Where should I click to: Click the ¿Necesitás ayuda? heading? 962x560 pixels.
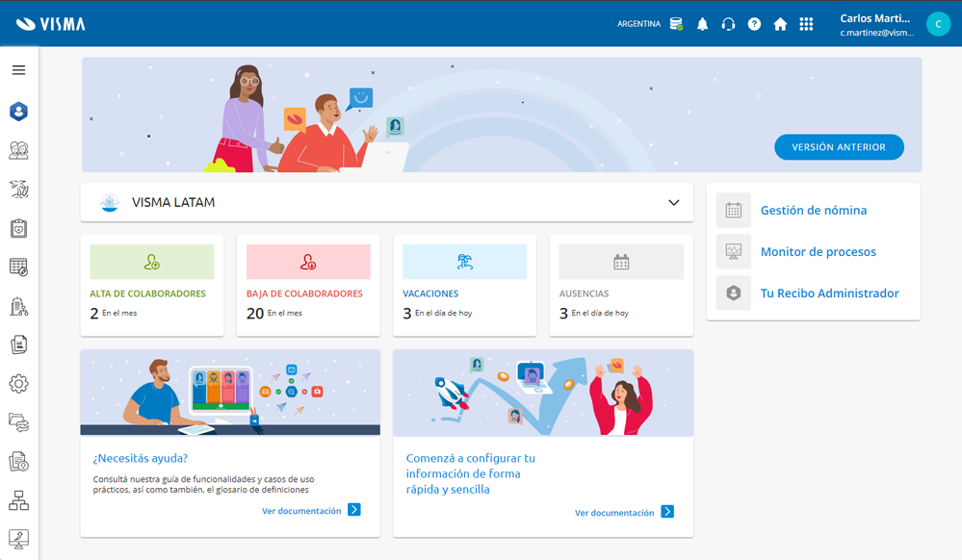141,458
